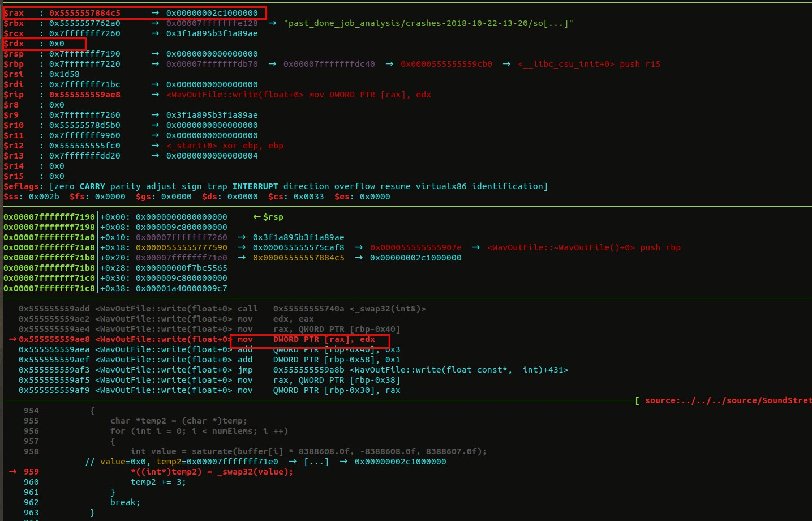Select "<WavOutFile::~WavOutFile()+0> push rbp" text

(584, 247)
